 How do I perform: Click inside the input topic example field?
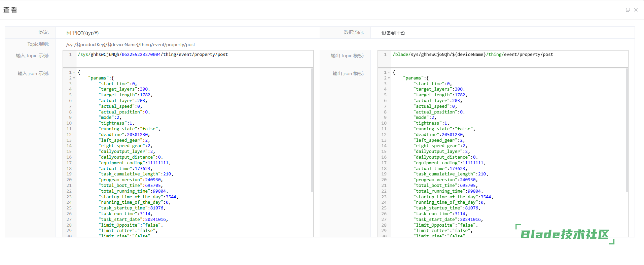[x=188, y=59]
